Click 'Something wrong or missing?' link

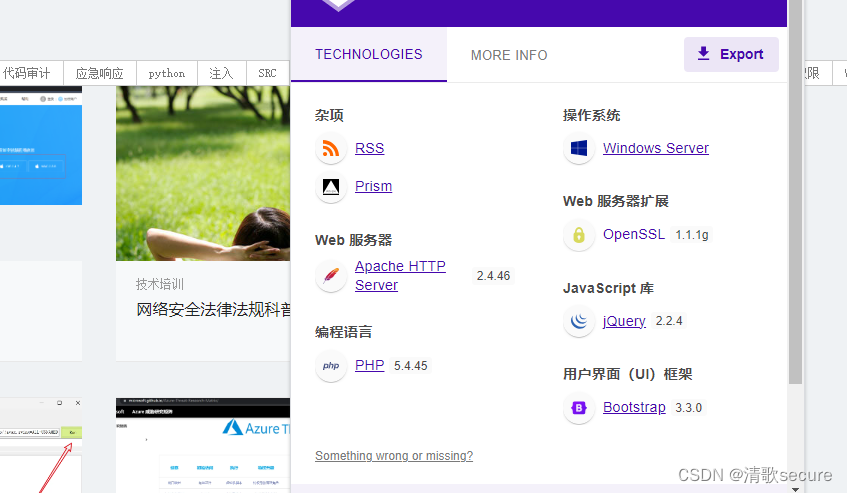pos(394,456)
